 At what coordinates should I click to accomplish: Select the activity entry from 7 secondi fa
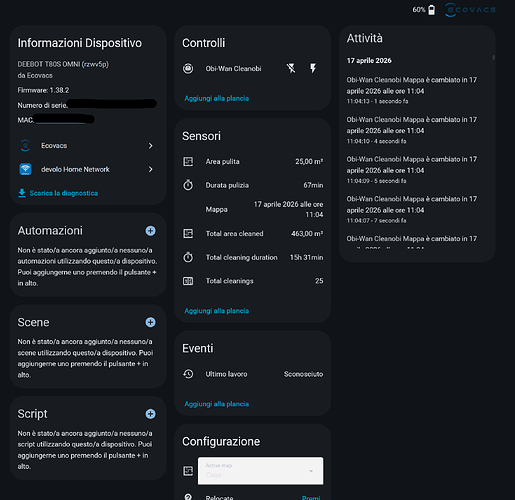pos(412,209)
